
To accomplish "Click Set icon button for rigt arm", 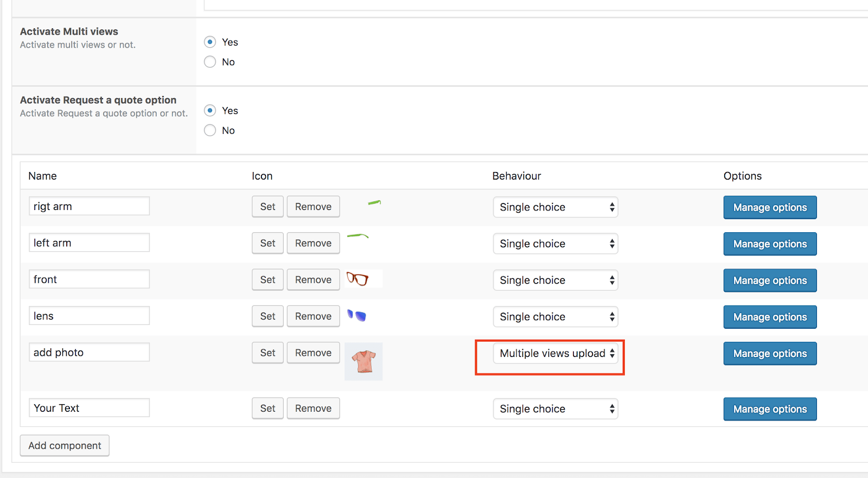I will pos(267,207).
